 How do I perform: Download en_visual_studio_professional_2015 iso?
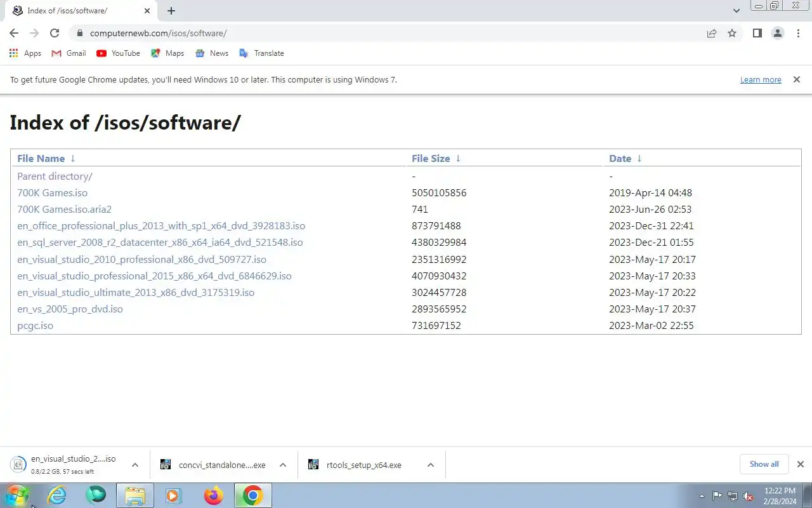tap(154, 276)
